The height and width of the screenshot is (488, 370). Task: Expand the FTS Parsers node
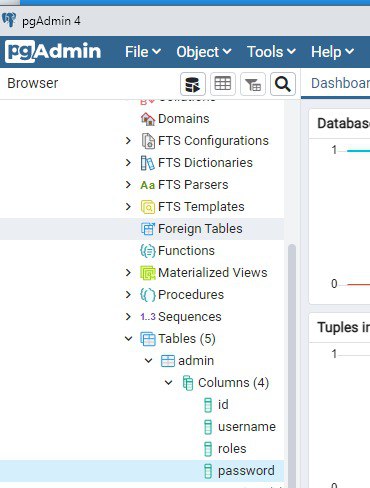(128, 185)
